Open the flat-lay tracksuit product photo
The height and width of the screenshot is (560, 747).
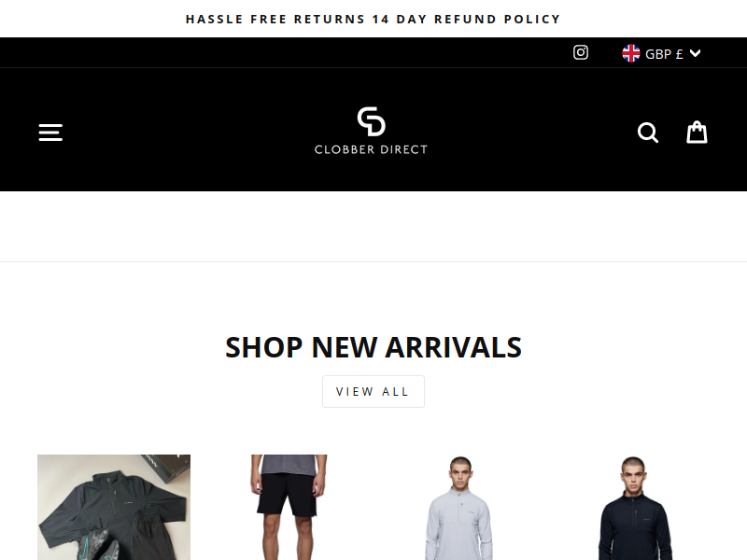click(114, 507)
